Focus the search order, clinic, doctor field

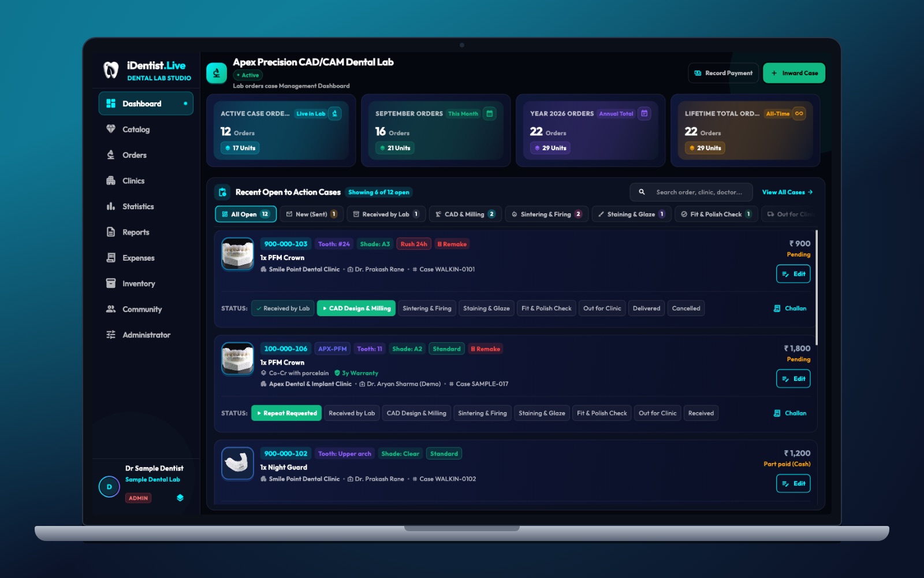pos(691,192)
